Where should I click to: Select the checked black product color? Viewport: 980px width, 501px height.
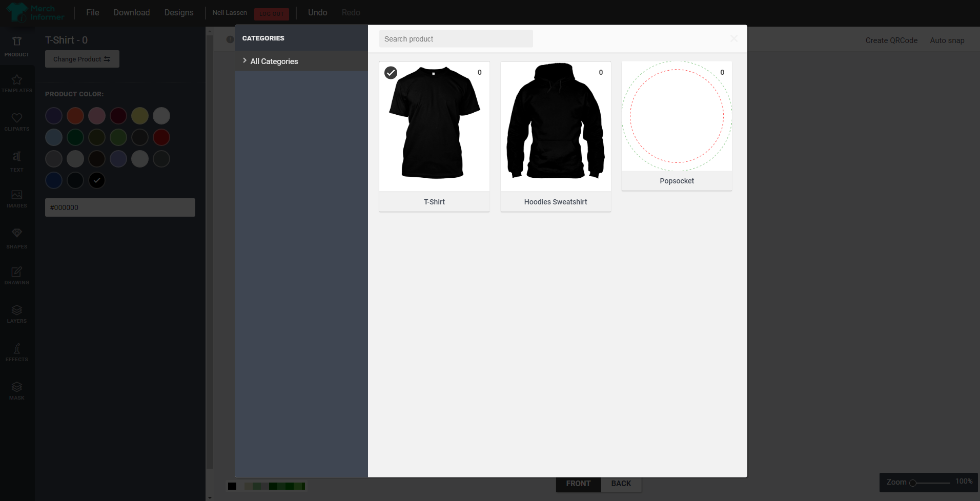pos(96,180)
